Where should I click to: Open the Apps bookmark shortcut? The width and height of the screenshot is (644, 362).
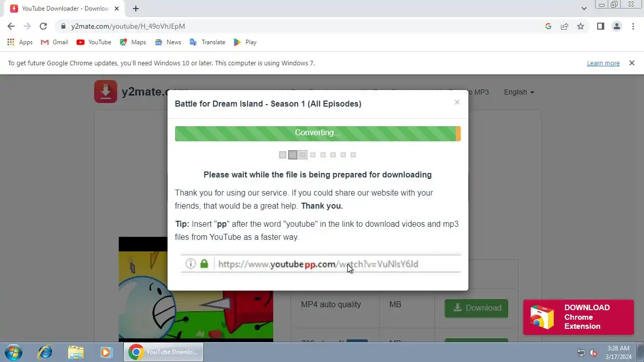pos(20,42)
